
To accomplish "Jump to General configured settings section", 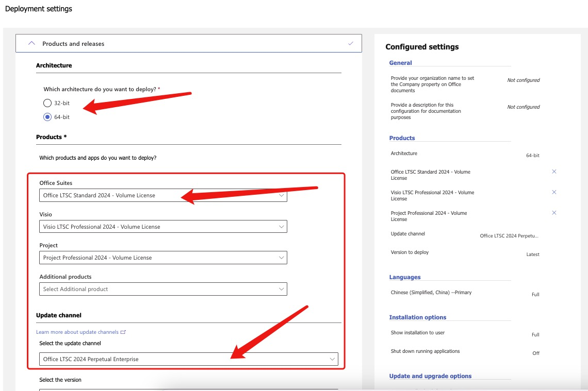I will [400, 63].
